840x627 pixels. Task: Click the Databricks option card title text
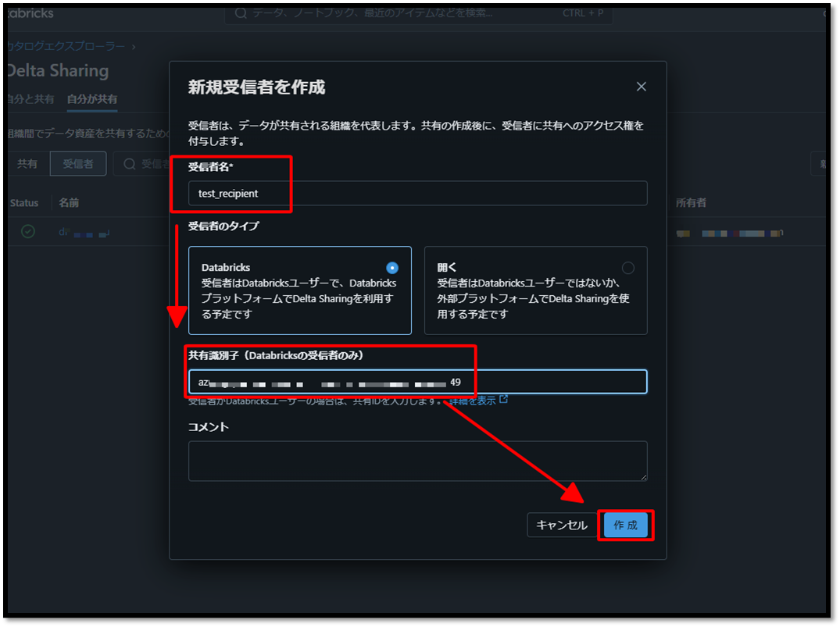tap(226, 267)
